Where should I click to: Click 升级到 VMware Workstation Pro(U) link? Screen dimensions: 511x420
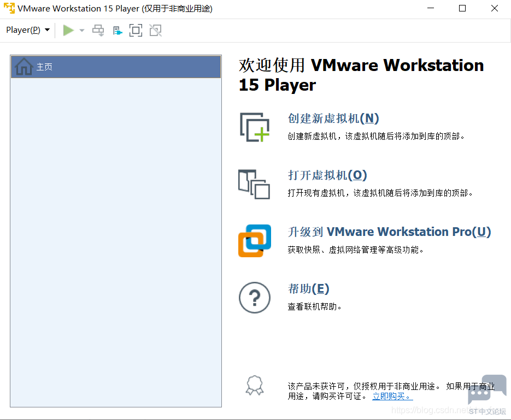tap(390, 232)
